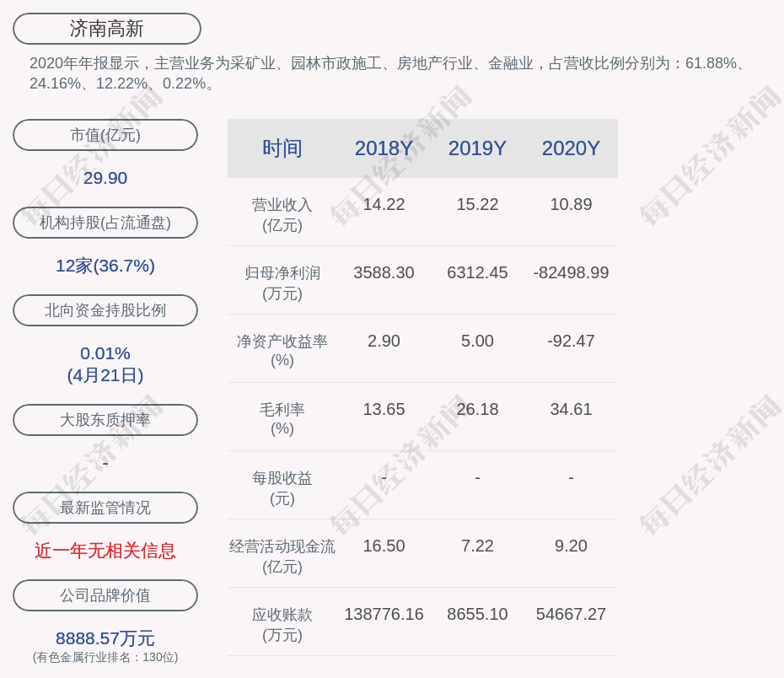784x678 pixels.
Task: Click the red 近一年无相关信息 text
Action: pos(105,551)
